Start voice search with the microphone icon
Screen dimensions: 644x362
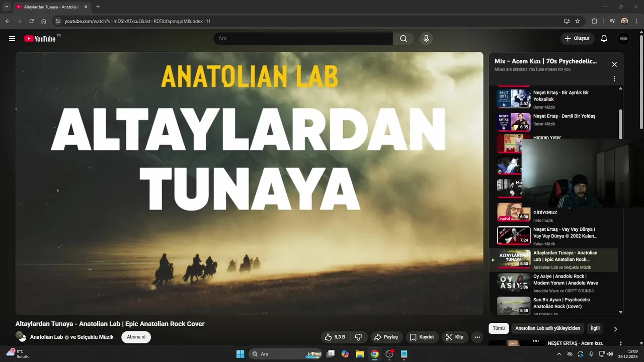pyautogui.click(x=426, y=39)
